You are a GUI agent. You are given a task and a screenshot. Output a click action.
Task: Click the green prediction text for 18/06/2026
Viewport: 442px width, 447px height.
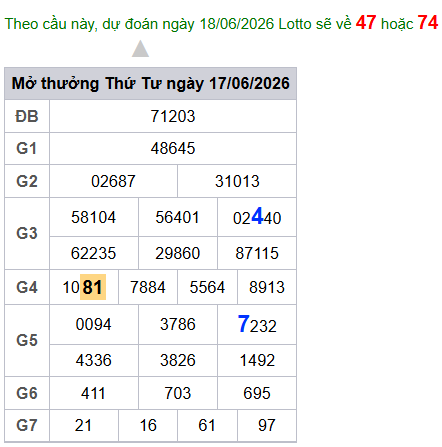click(x=178, y=24)
